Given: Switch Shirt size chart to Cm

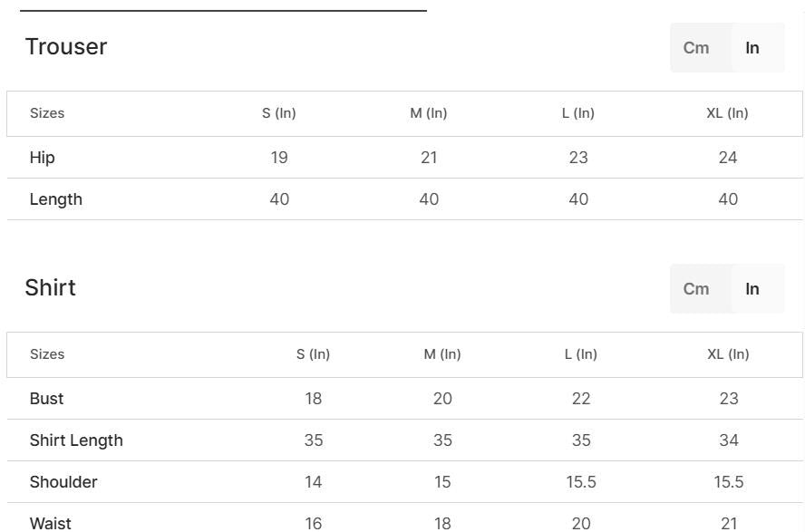Looking at the screenshot, I should tap(696, 289).
